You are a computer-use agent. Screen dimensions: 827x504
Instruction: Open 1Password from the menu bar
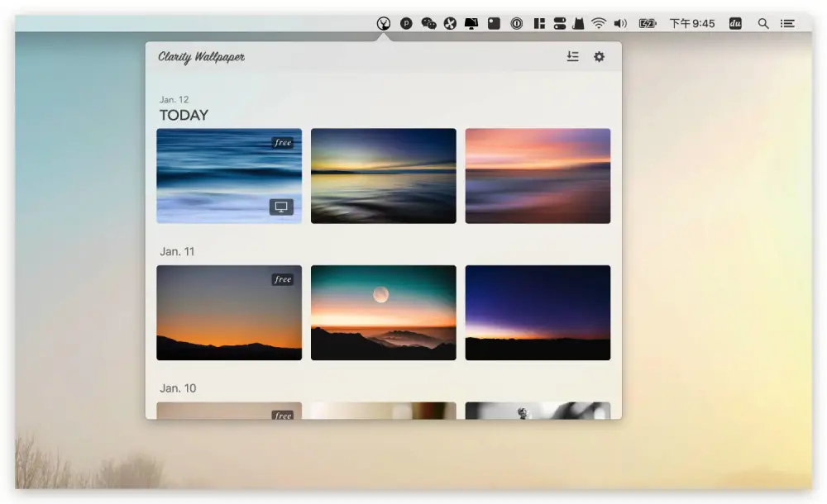(516, 23)
